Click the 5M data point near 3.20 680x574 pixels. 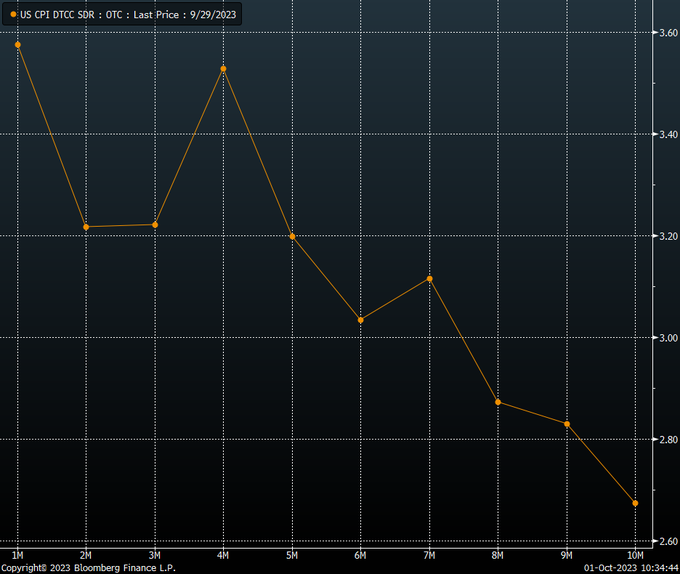(x=292, y=236)
